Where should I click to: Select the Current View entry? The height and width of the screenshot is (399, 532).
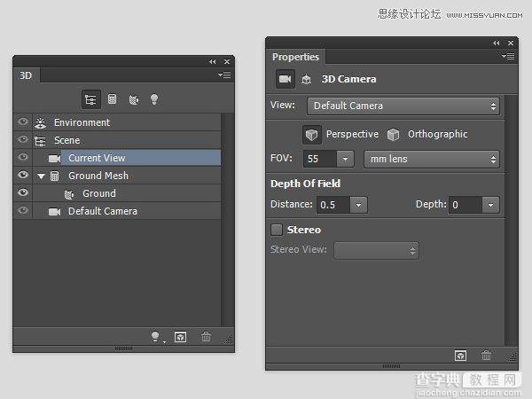[97, 158]
